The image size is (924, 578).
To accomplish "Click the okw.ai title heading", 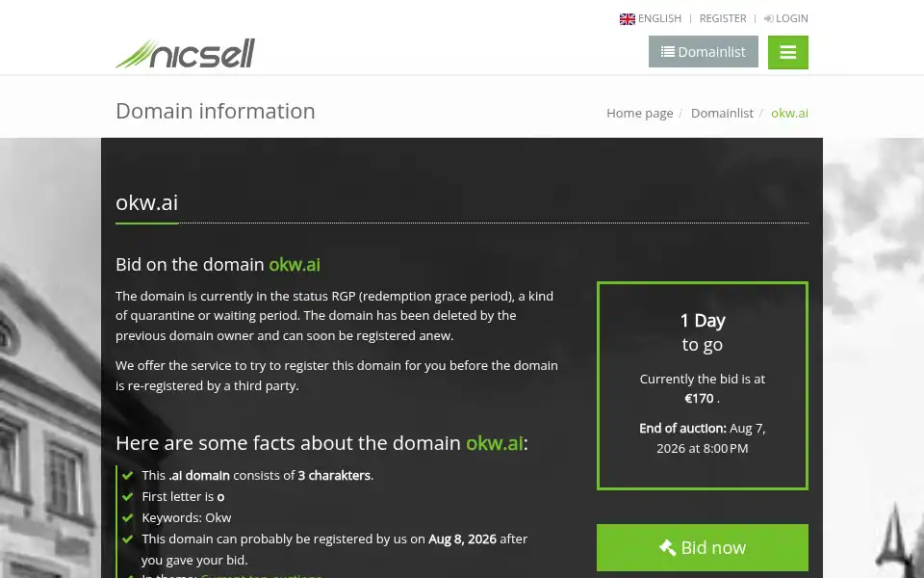I will coord(146,202).
